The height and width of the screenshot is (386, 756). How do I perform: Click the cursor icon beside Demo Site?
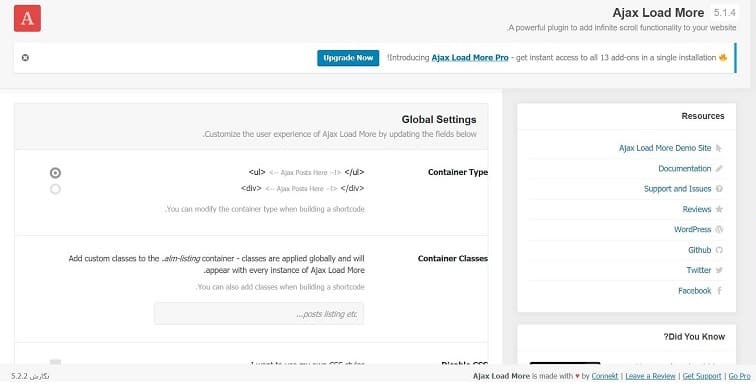[x=719, y=148]
